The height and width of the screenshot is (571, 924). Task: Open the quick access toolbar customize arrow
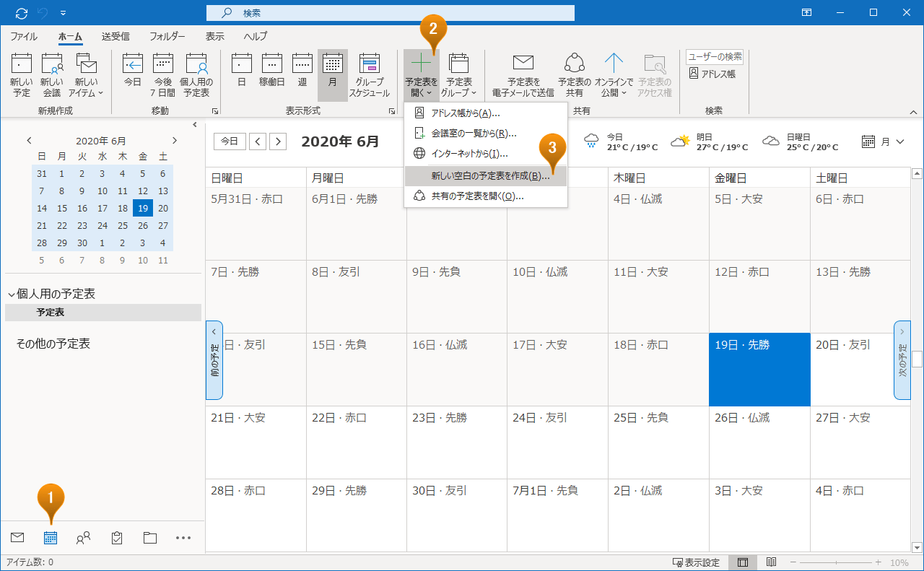pos(64,13)
